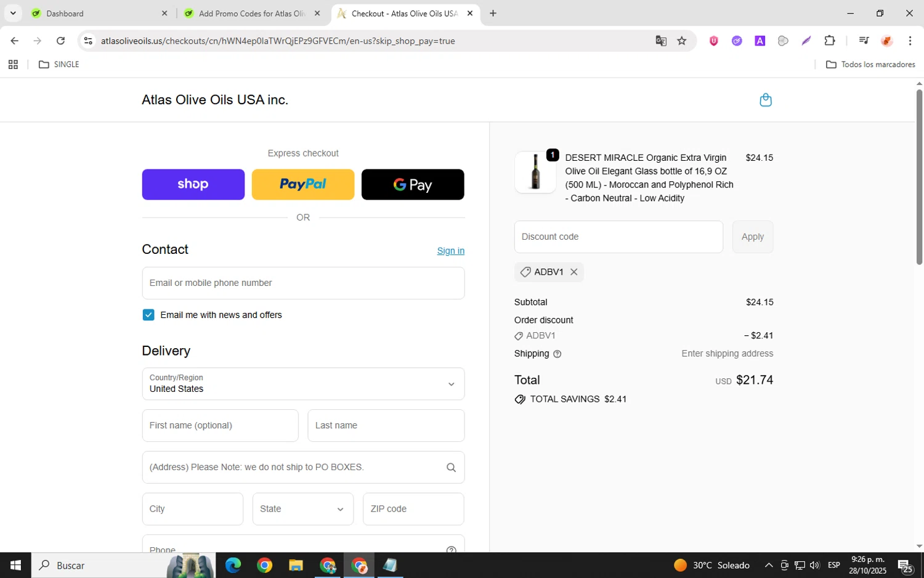This screenshot has width=924, height=578.
Task: Click the purple 'A' extension icon
Action: [x=760, y=41]
